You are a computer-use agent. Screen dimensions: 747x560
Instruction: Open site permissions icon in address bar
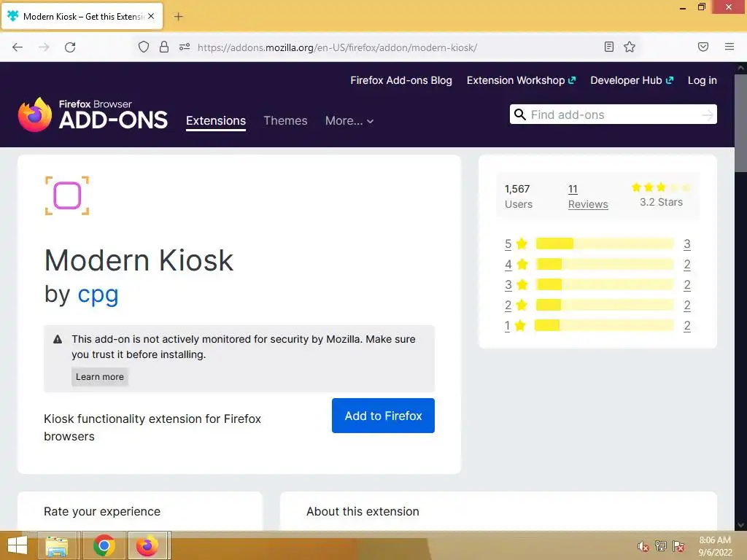click(x=185, y=47)
